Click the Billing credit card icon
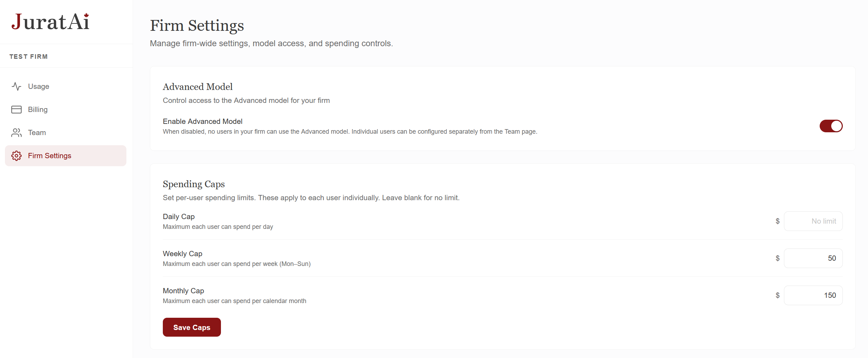Screen dimensions: 868x358 point(16,110)
